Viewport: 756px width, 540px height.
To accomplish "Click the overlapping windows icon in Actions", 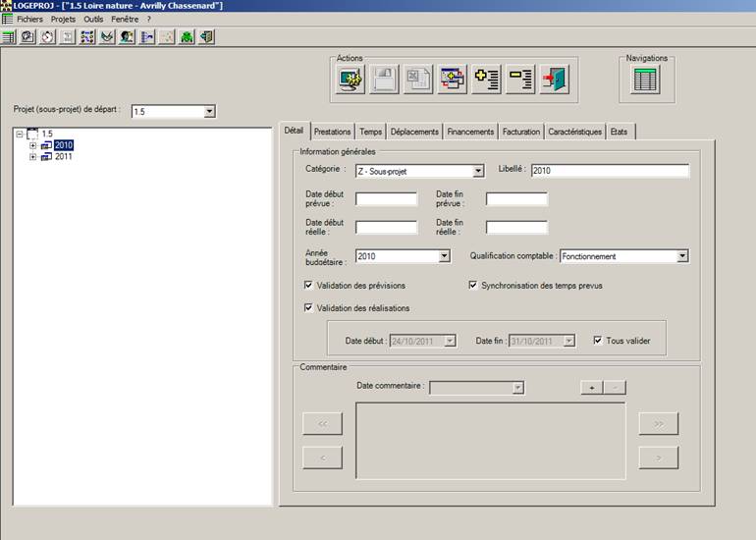I will click(453, 81).
